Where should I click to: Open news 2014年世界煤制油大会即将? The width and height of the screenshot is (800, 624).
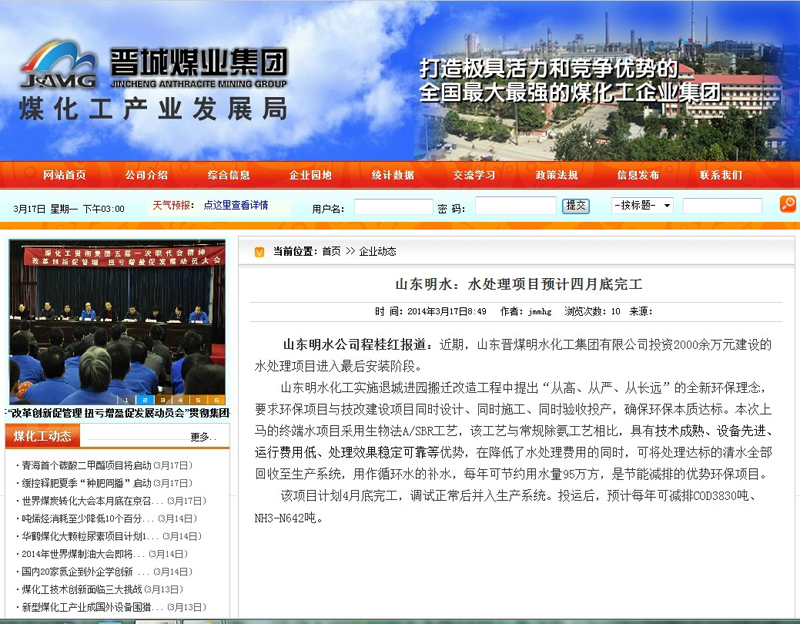click(x=84, y=554)
